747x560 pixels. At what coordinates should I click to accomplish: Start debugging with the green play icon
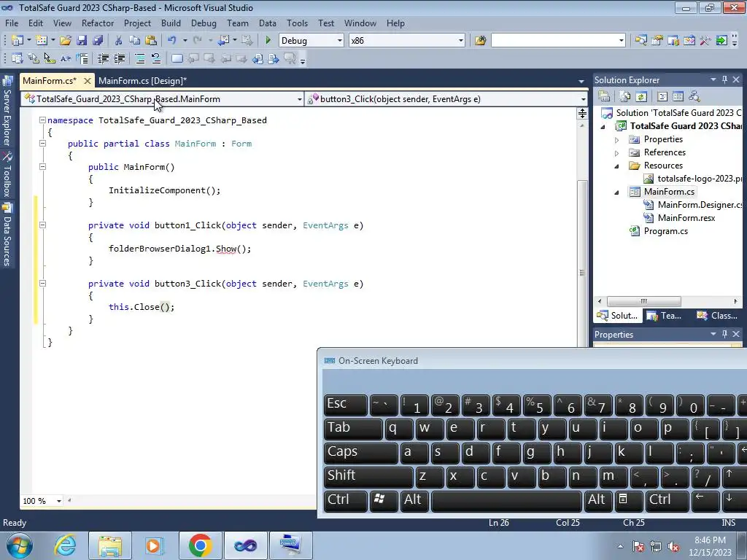tap(268, 41)
